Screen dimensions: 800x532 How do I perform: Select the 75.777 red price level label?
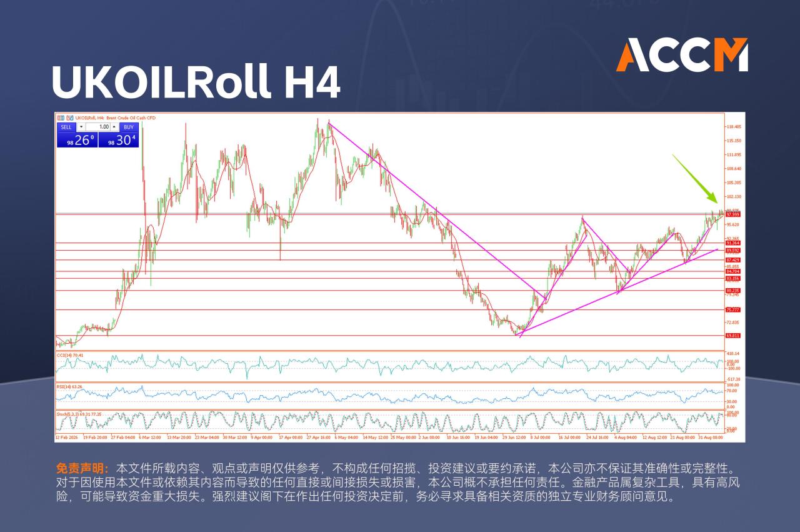[732, 310]
